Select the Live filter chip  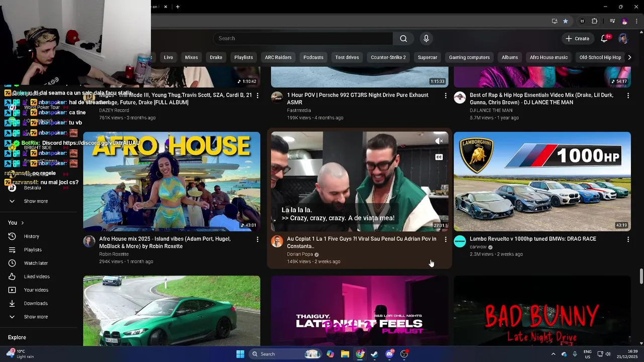tap(169, 57)
